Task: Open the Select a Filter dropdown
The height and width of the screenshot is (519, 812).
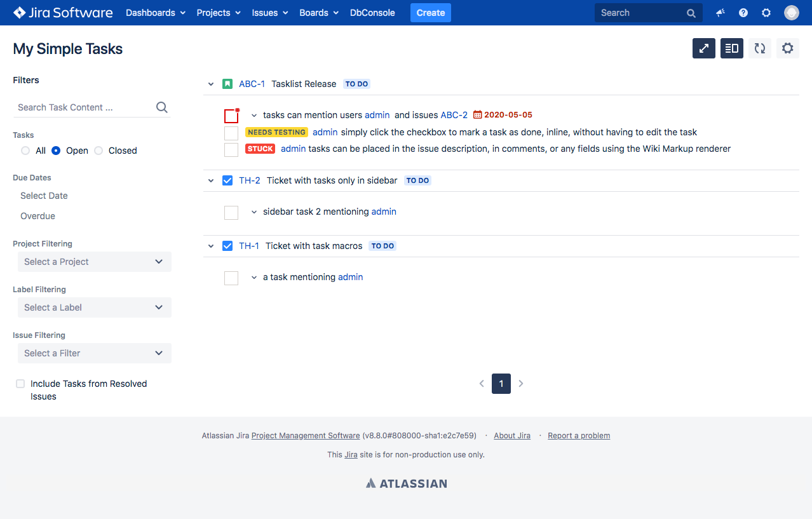Action: pos(95,353)
